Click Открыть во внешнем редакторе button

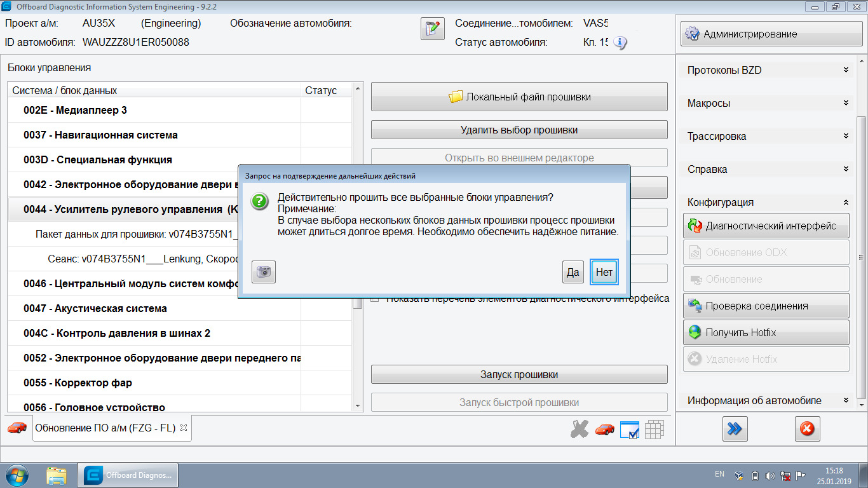click(x=519, y=158)
